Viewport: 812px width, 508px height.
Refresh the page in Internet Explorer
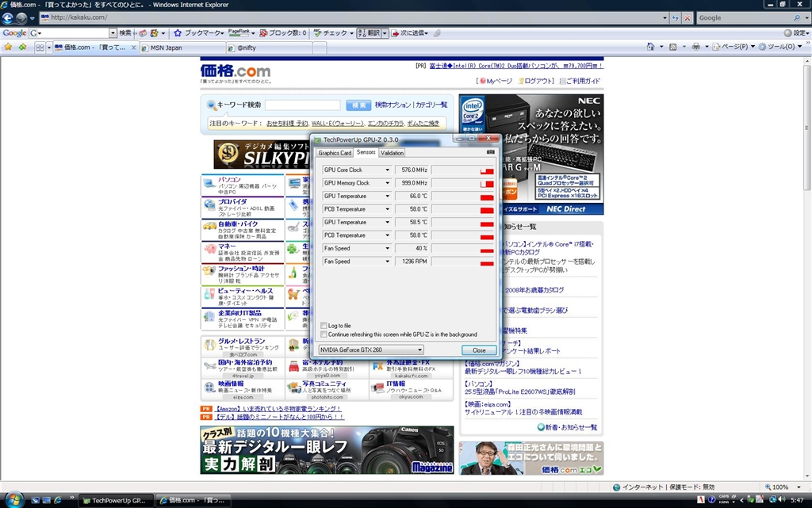(x=676, y=18)
